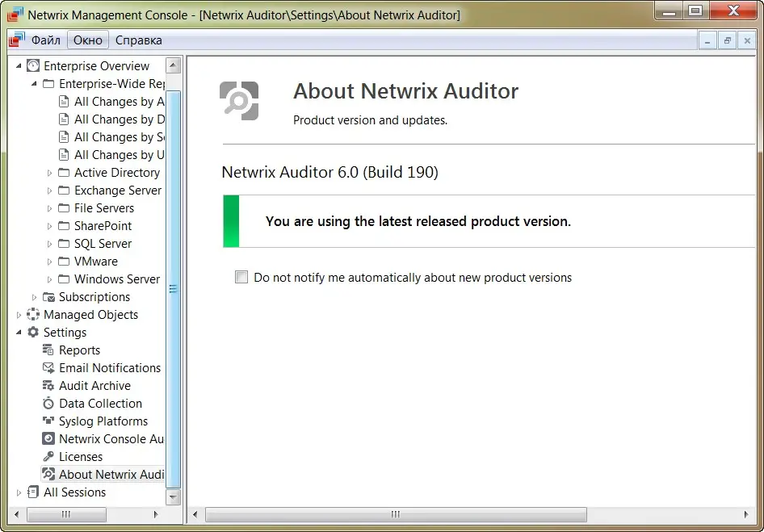
Task: Click the Reports settings icon
Action: pyautogui.click(x=48, y=350)
